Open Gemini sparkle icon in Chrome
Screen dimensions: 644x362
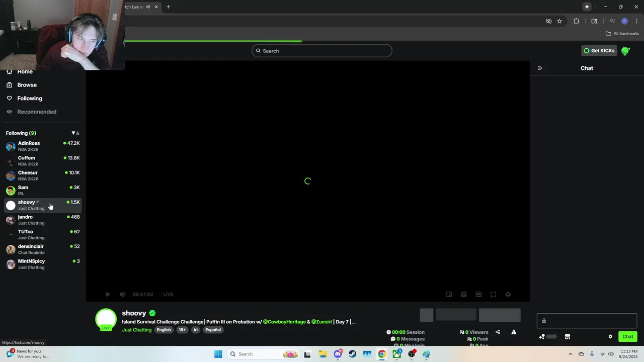click(587, 7)
